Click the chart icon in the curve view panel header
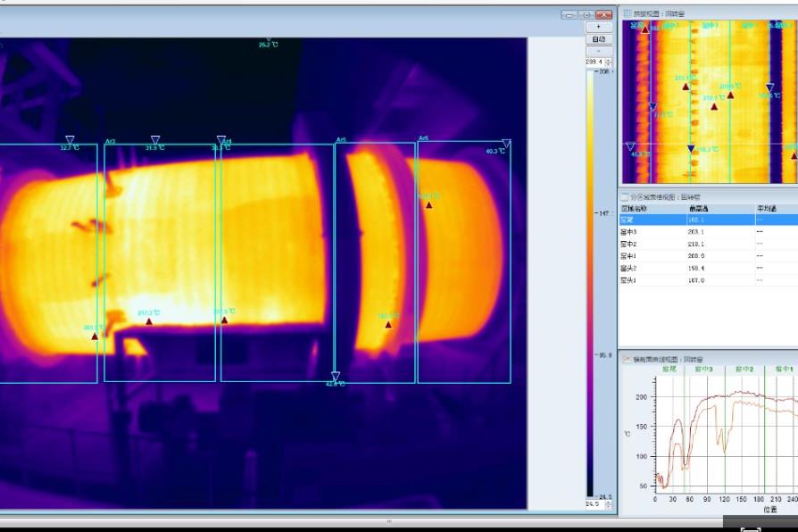The image size is (798, 532). [626, 359]
